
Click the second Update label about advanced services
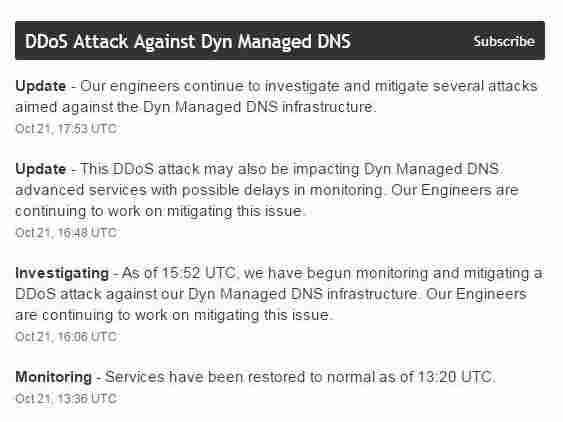41,169
